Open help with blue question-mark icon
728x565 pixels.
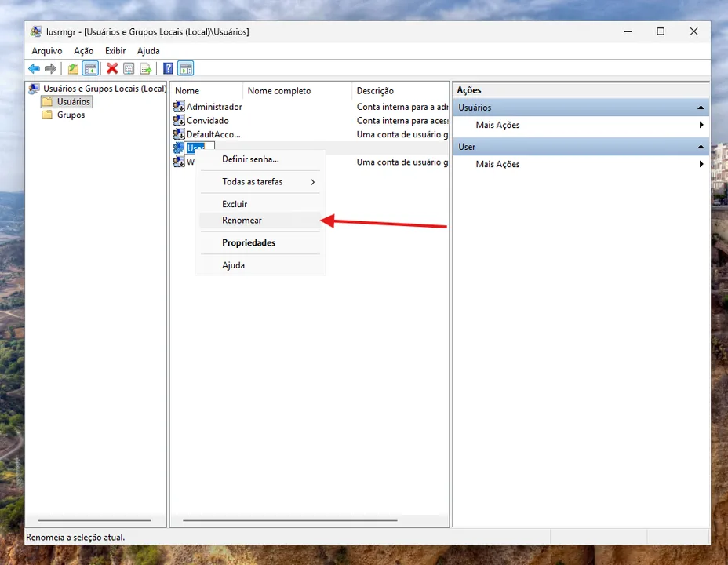click(x=168, y=69)
